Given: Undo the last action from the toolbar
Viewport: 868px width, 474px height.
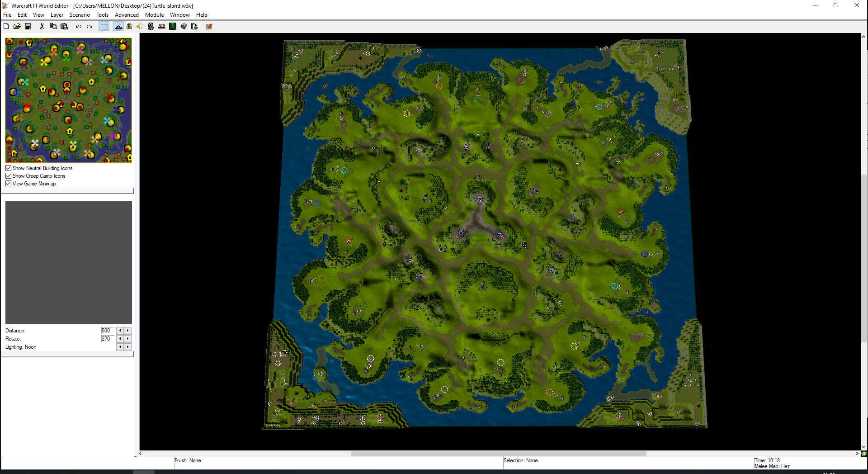Looking at the screenshot, I should (79, 26).
